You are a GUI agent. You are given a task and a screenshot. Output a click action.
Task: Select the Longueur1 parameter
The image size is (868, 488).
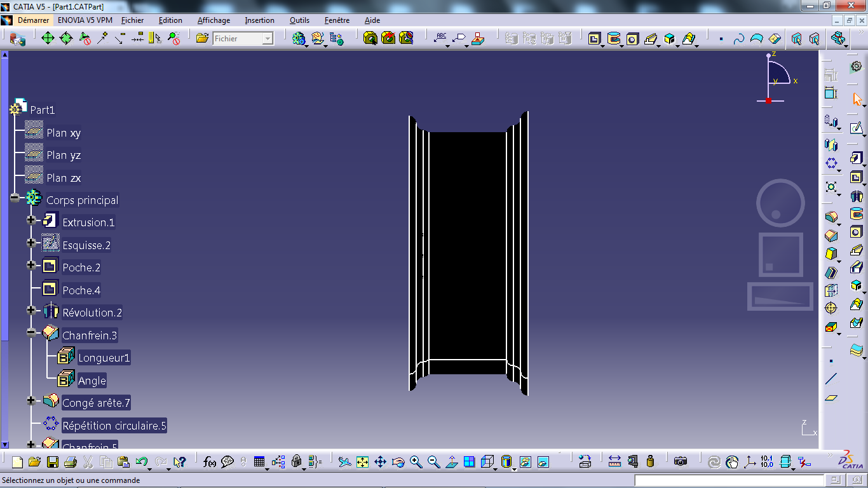(x=104, y=358)
